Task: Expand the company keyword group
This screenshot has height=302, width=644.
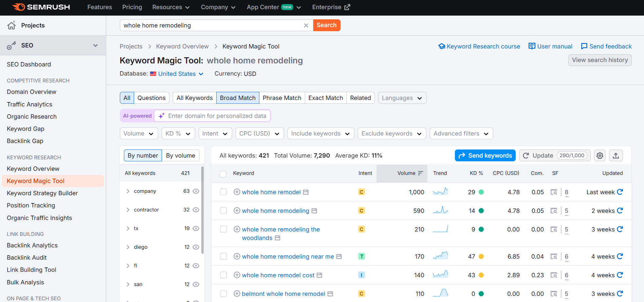Action: click(x=128, y=191)
